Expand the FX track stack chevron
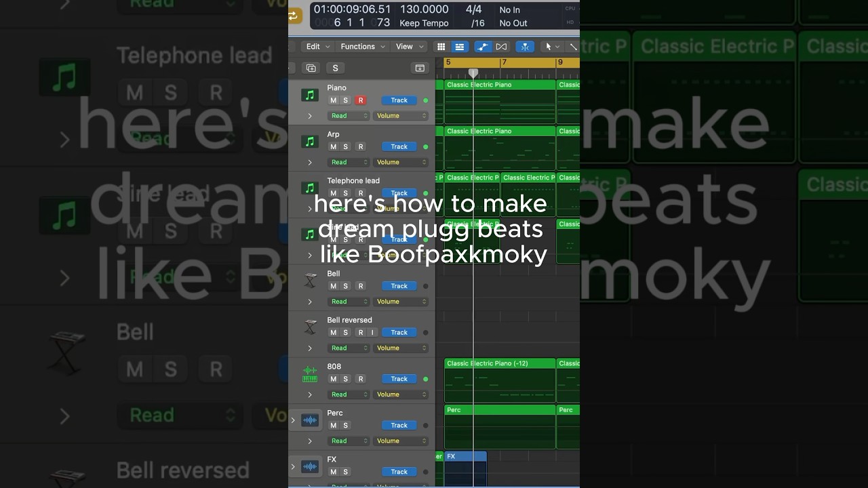868x488 pixels. pos(293,466)
